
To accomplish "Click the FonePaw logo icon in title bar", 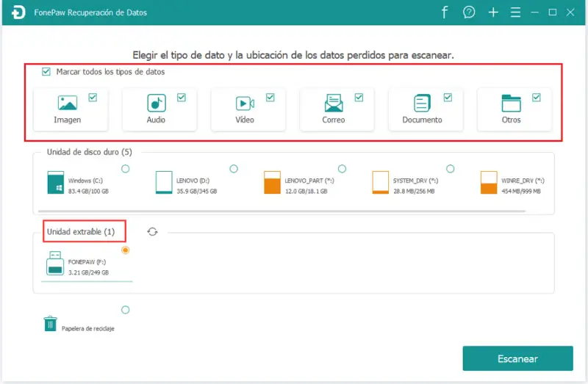I will [x=18, y=12].
